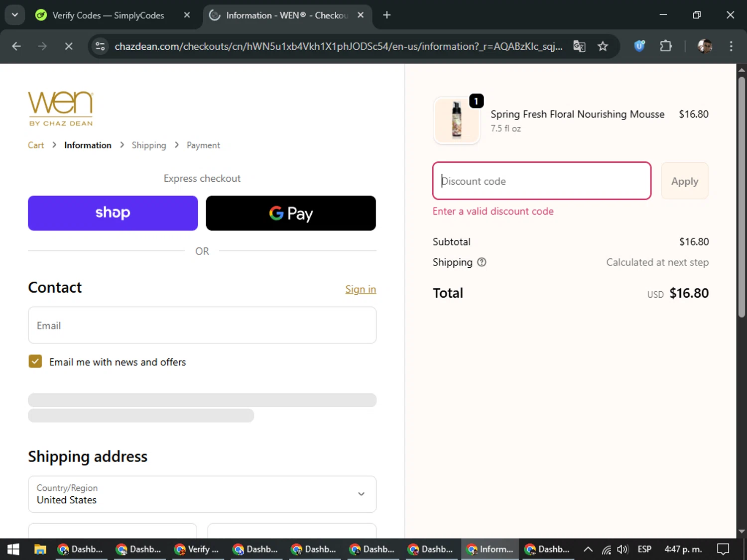
Task: Click the Payment breadcrumb step
Action: 203,145
